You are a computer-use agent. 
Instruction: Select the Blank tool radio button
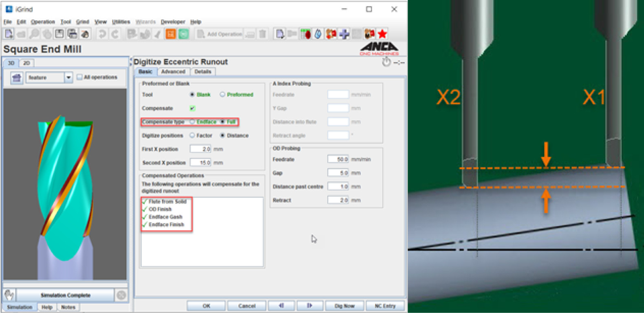point(192,95)
